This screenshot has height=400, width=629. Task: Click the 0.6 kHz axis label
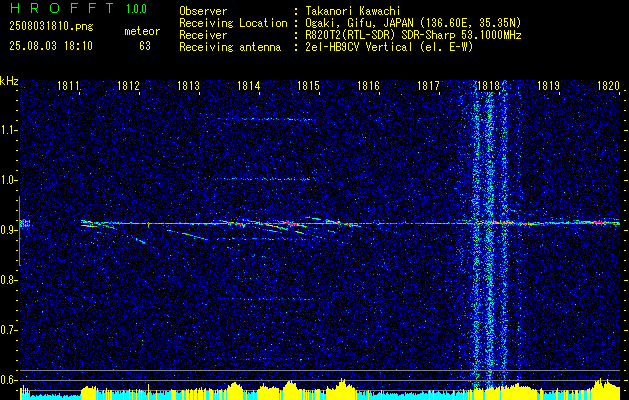point(8,380)
